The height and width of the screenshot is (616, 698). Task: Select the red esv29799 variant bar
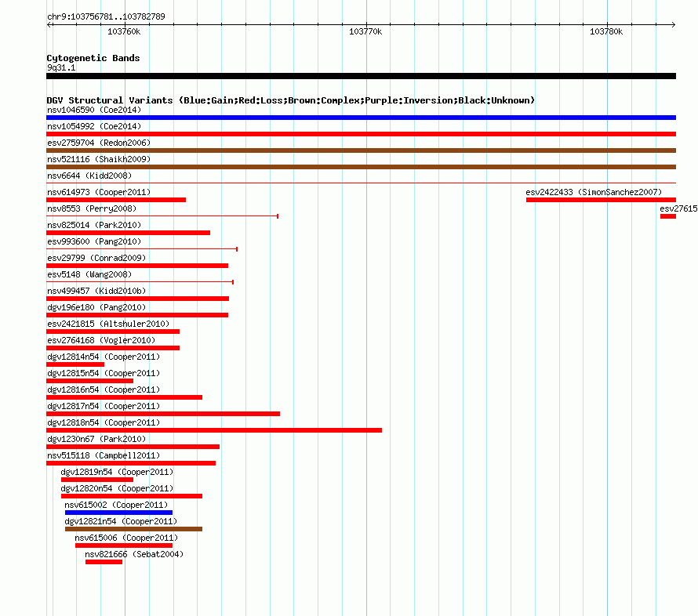coord(137,266)
